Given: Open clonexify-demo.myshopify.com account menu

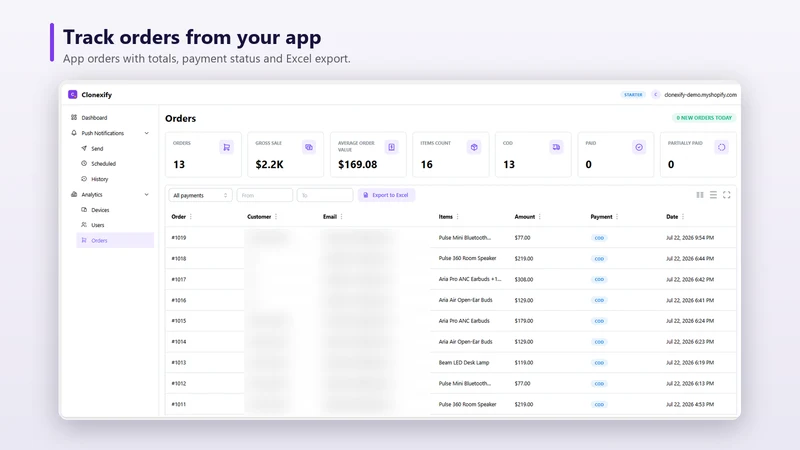Looking at the screenshot, I should (700, 95).
